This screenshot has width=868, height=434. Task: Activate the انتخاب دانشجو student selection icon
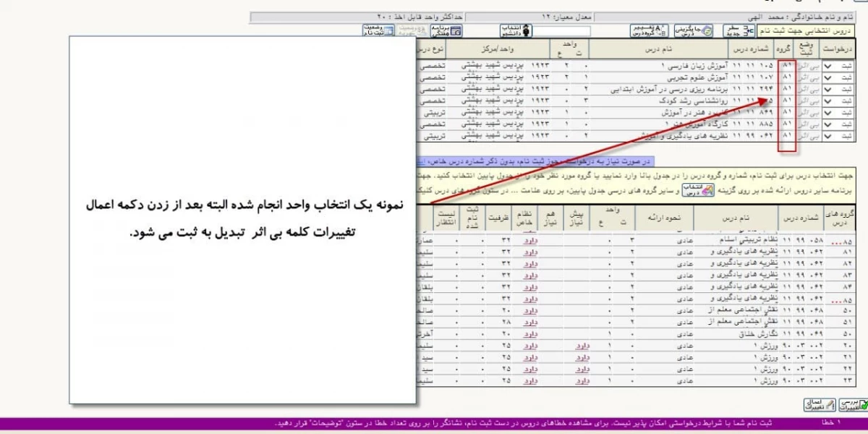click(516, 30)
